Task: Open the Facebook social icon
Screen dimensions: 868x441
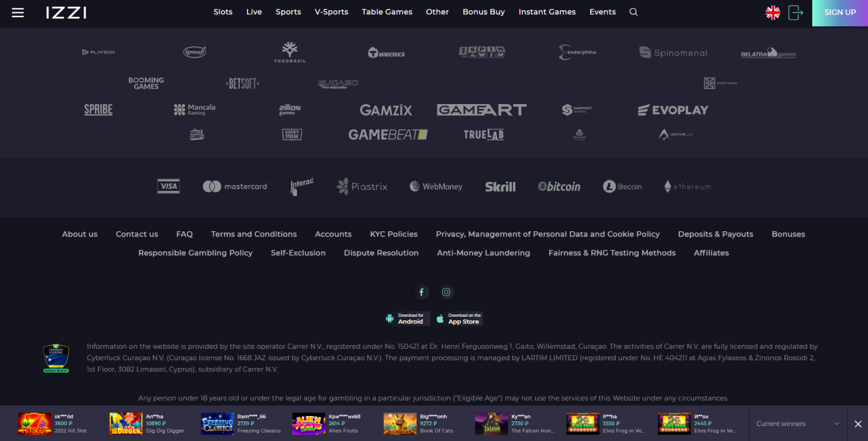Action: point(422,292)
